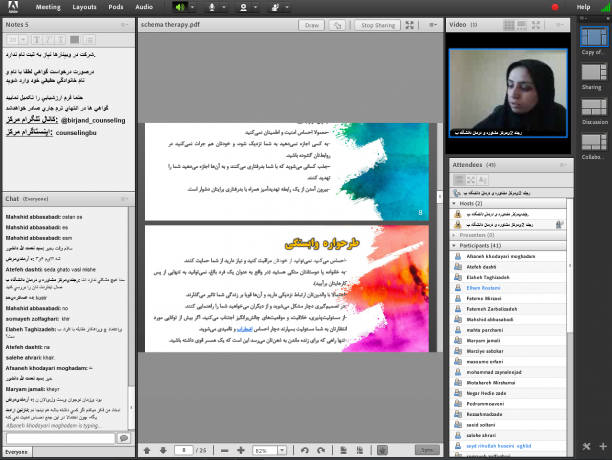Select attendee mahta parcham
The width and height of the screenshot is (612, 460).
point(509,330)
